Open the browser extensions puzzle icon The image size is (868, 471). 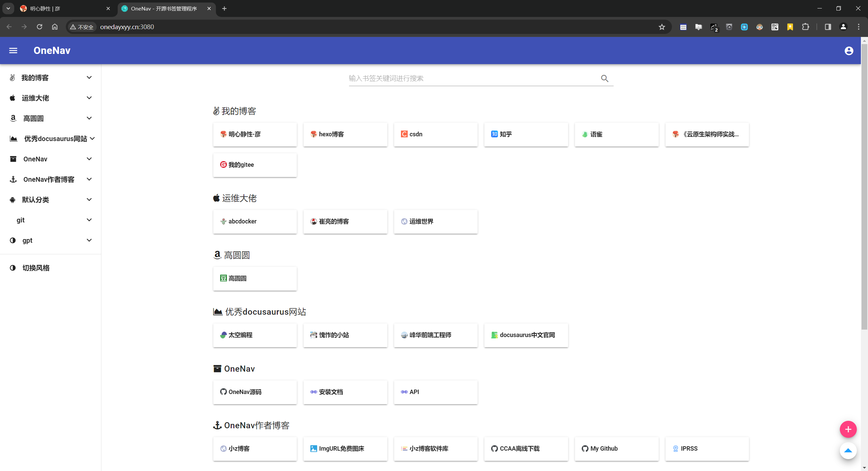806,27
